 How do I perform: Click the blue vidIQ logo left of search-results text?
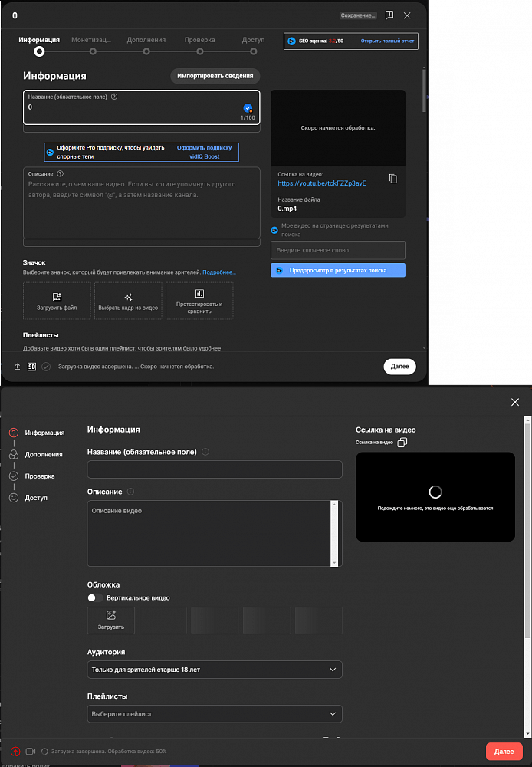click(274, 230)
